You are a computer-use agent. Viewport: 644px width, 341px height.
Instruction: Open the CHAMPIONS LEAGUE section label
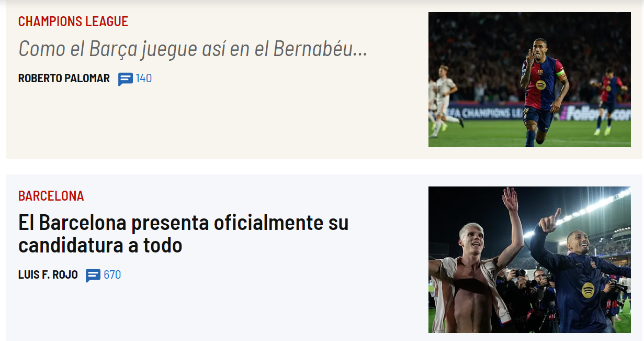(73, 21)
